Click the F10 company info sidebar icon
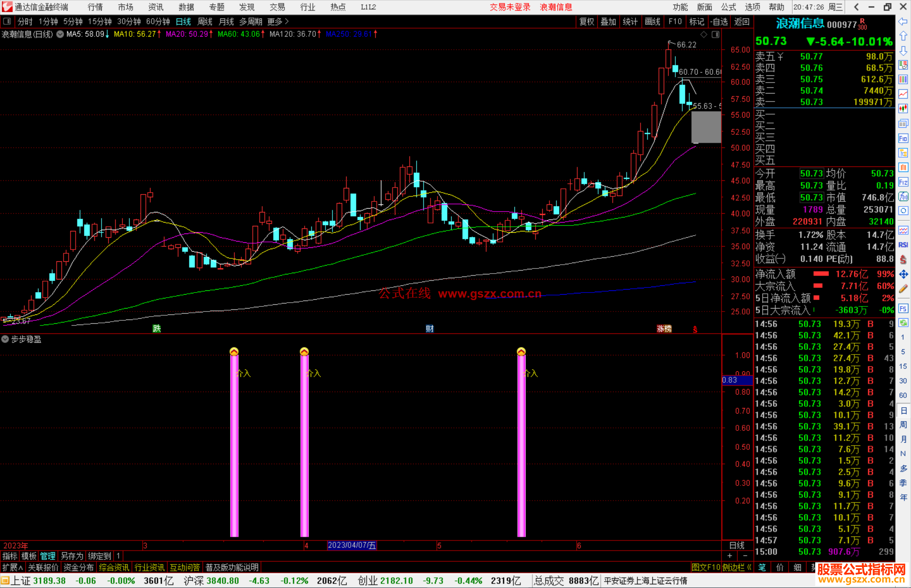The image size is (911, 588). (x=903, y=138)
